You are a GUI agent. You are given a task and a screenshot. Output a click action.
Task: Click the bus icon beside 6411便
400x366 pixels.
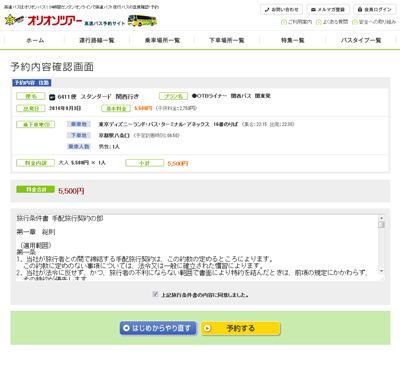[52, 97]
